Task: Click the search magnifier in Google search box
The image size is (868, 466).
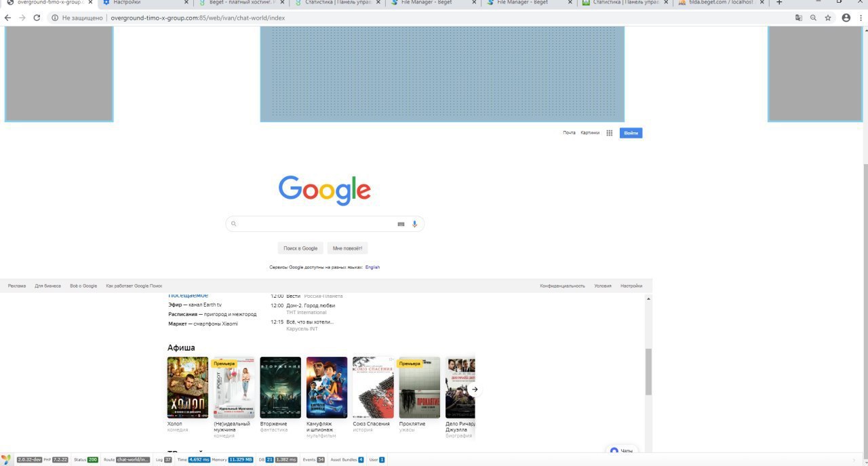Action: (x=234, y=224)
